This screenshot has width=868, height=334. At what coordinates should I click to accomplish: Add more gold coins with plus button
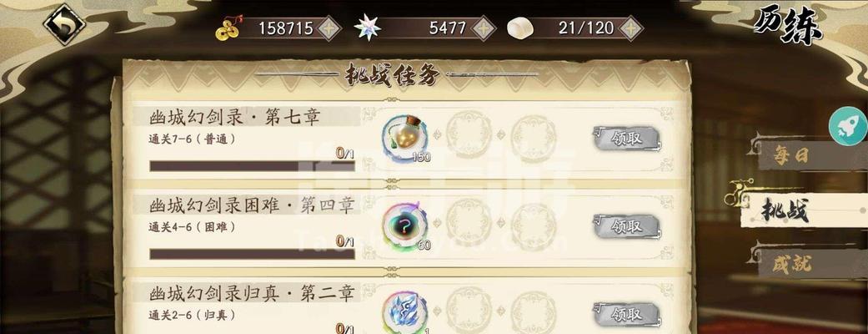coord(329,28)
